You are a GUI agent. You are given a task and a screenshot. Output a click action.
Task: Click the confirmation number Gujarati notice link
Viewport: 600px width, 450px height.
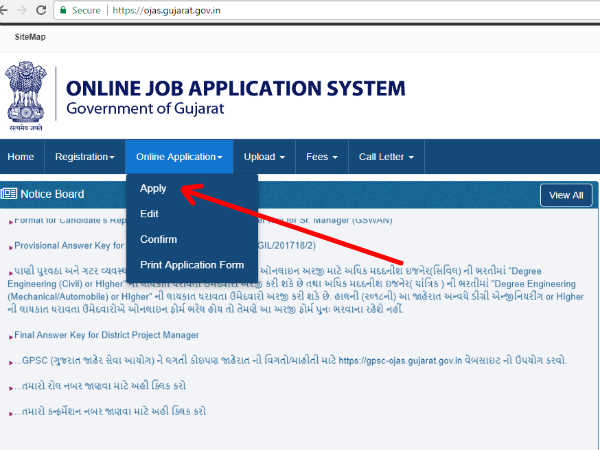pos(114,411)
